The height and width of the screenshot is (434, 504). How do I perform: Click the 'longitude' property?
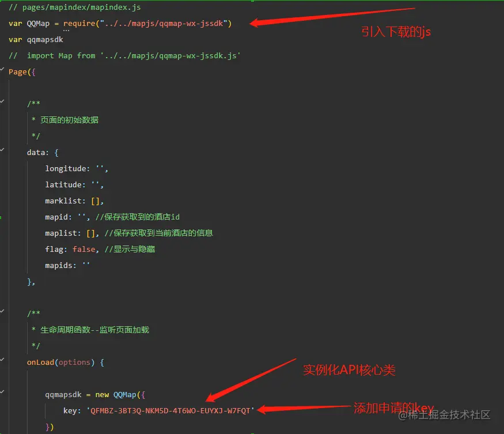(x=66, y=168)
